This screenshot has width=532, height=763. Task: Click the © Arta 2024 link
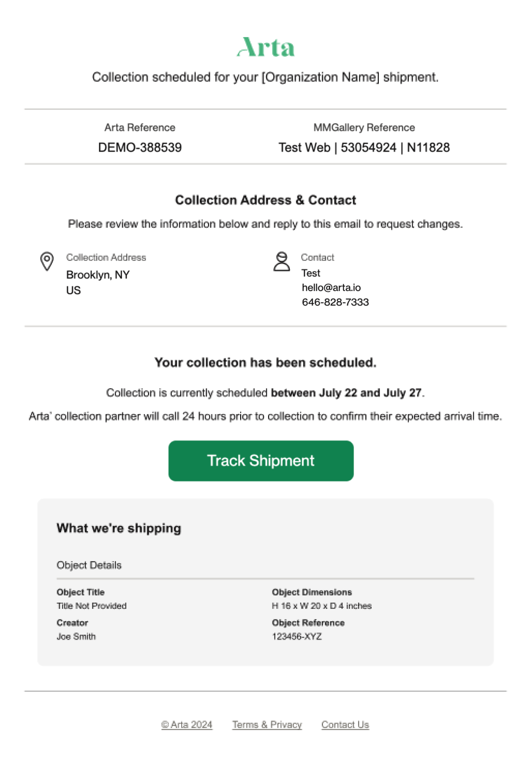coord(187,725)
